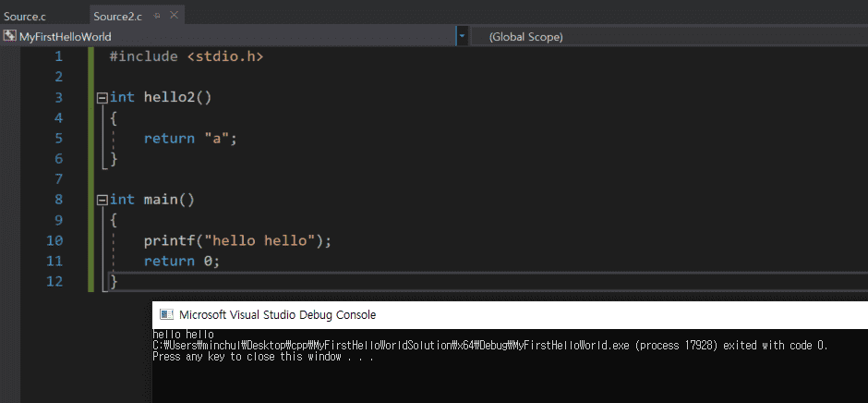
Task: Open the MyFirstHelloWorld project dropdown arrow
Action: (462, 37)
